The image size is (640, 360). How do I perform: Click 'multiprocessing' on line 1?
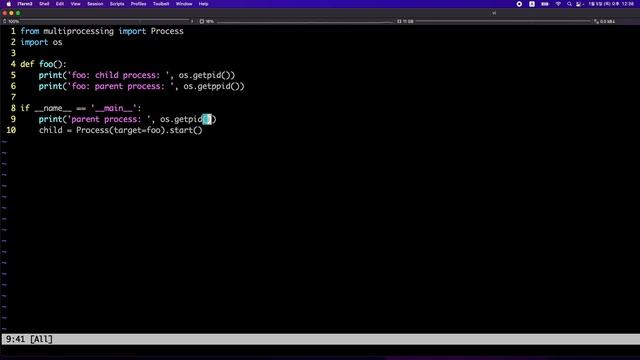point(78,31)
